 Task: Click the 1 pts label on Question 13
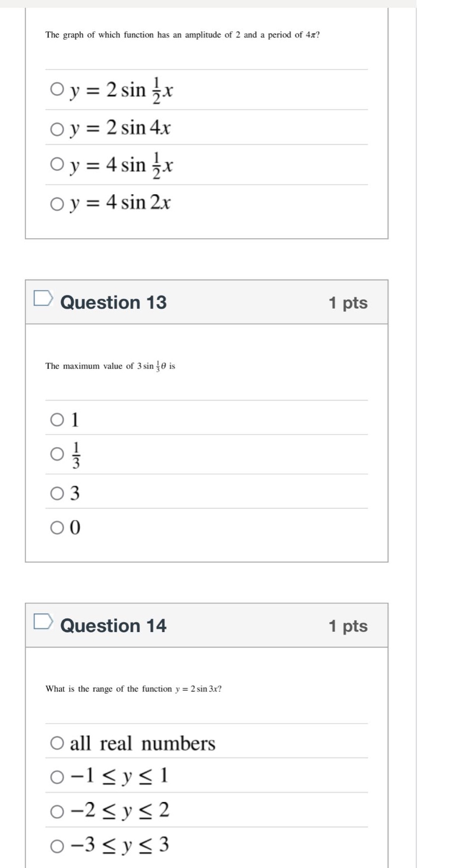click(348, 303)
